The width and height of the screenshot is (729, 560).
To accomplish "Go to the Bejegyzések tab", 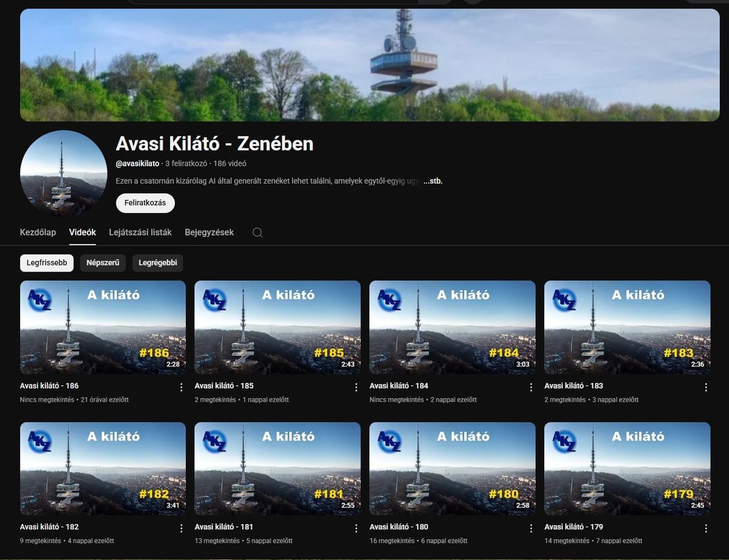I will coord(210,232).
